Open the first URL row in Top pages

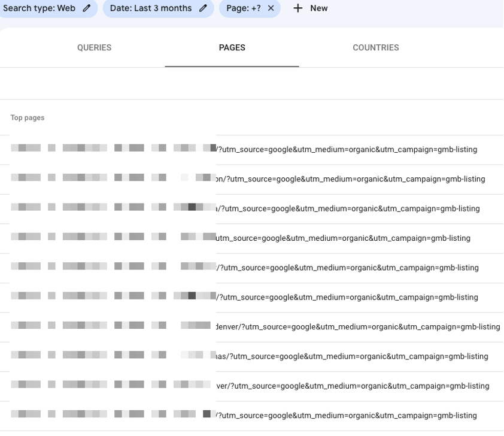tap(346, 149)
